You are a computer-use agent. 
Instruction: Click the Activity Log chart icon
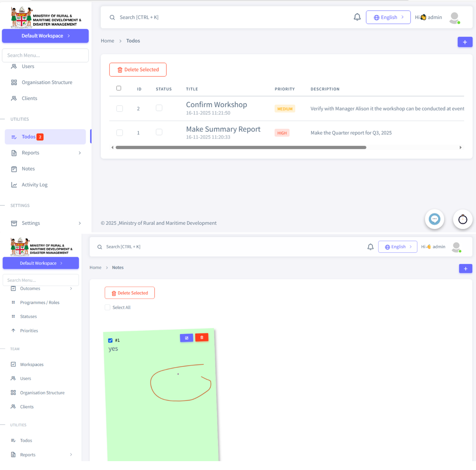tap(14, 185)
